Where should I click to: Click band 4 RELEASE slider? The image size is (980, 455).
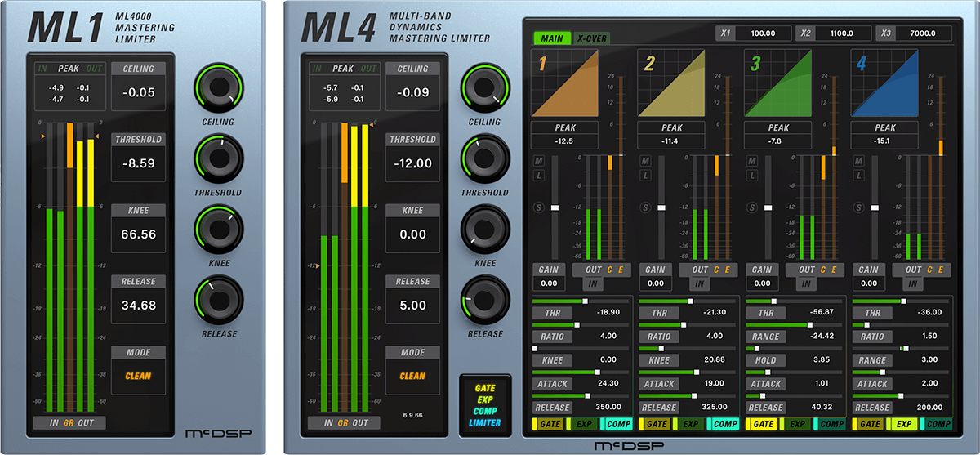click(902, 395)
